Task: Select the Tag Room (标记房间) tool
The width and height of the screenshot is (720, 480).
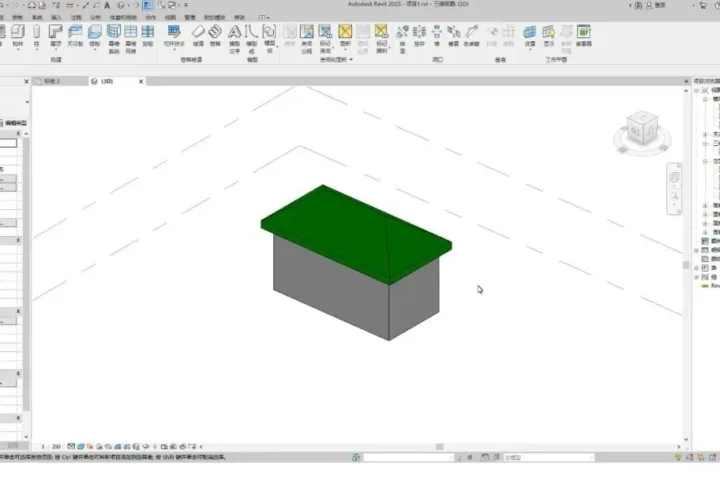Action: pos(326,38)
